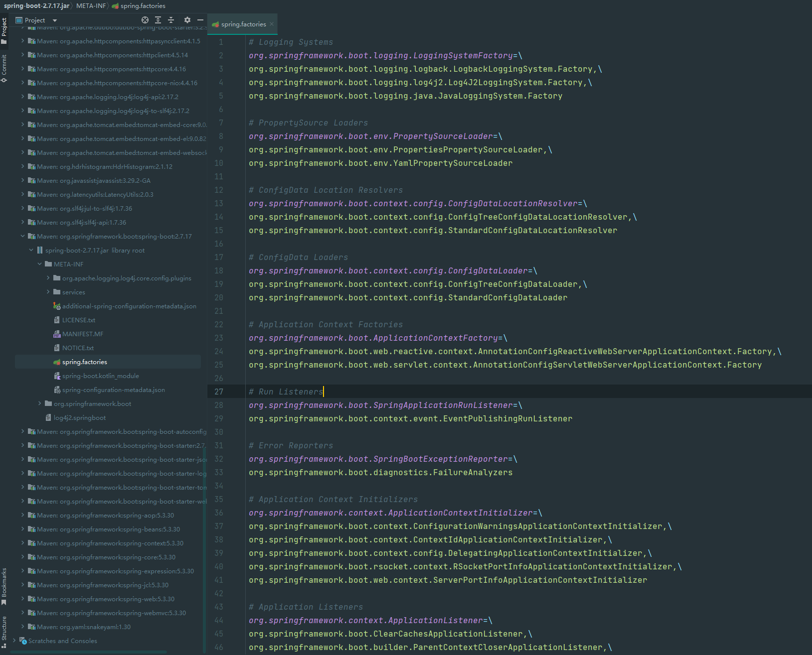
Task: Select MANIFEST.MF file icon
Action: (x=57, y=334)
